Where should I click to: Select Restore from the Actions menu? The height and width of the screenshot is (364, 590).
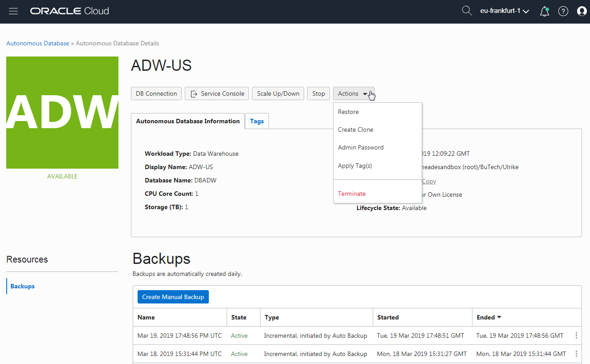[x=348, y=112]
